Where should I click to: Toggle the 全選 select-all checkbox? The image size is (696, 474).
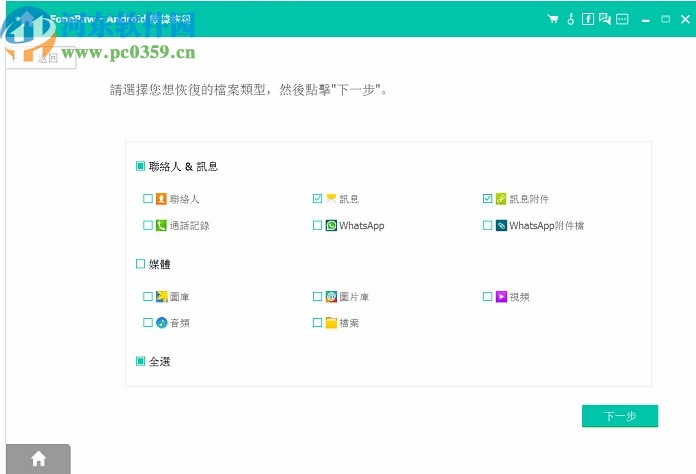point(140,361)
